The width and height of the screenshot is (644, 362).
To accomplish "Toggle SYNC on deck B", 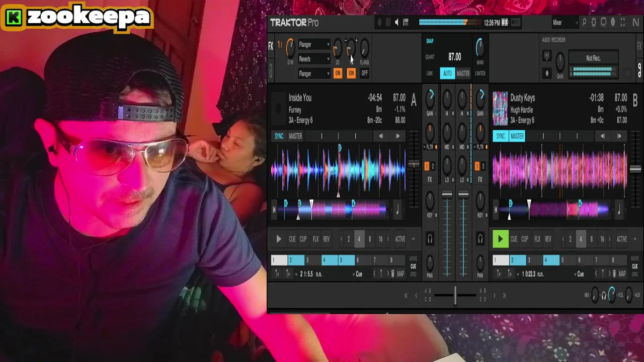I will click(x=500, y=136).
